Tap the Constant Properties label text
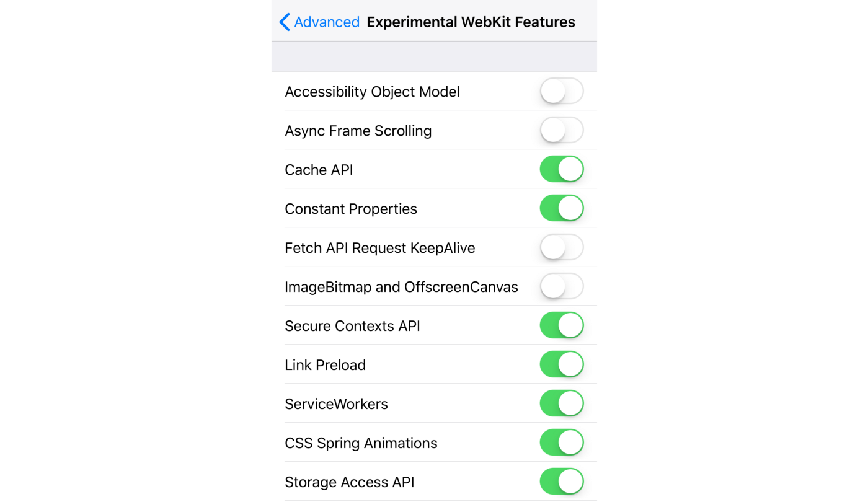The height and width of the screenshot is (502, 868). pyautogui.click(x=350, y=209)
